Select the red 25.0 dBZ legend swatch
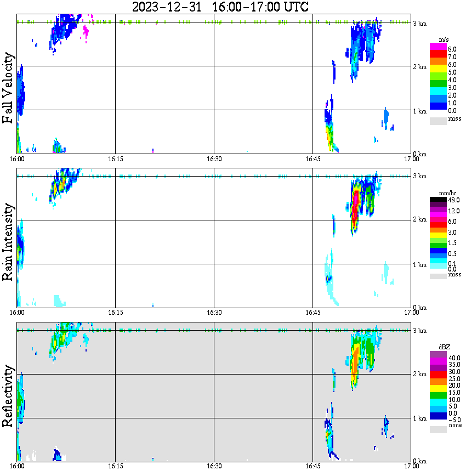This screenshot has width=466, height=476. (438, 375)
